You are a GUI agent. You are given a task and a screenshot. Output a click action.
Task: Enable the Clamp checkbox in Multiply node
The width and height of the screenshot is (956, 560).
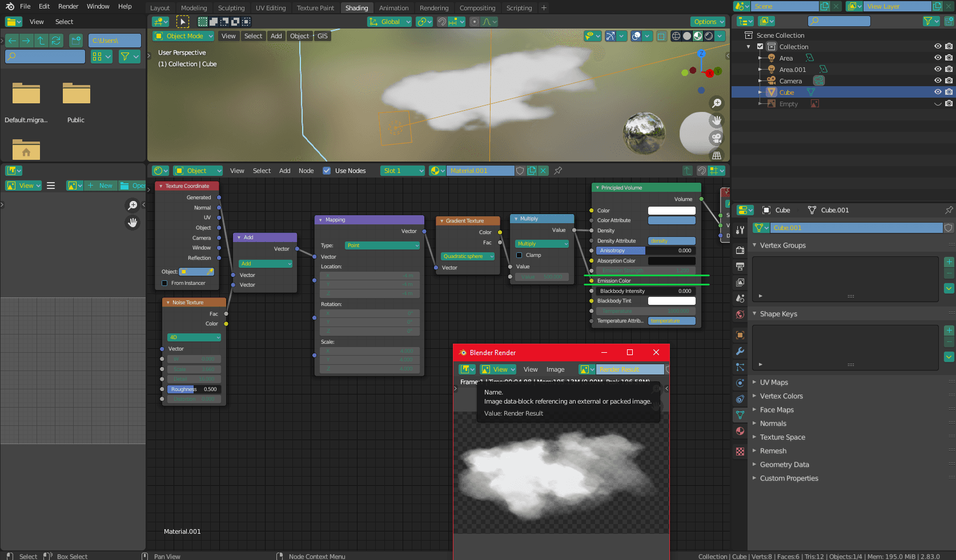[519, 255]
